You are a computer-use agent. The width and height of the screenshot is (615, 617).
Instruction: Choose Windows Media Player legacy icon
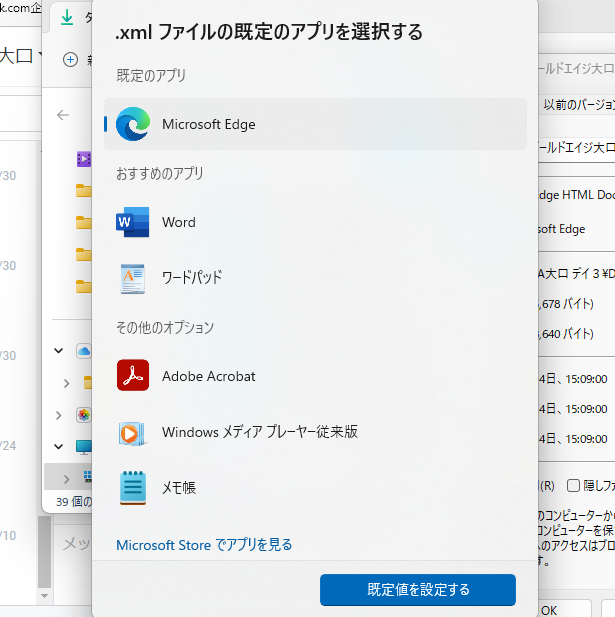pos(133,432)
